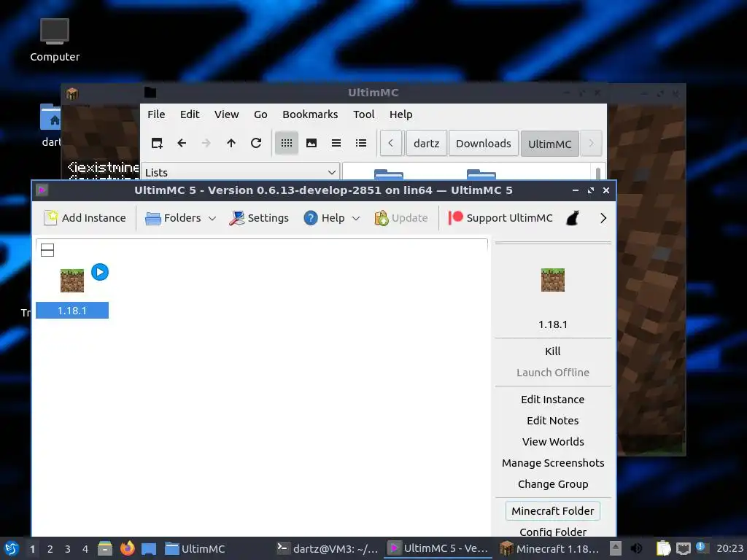The height and width of the screenshot is (560, 747).
Task: Click the dartz path button
Action: point(426,144)
